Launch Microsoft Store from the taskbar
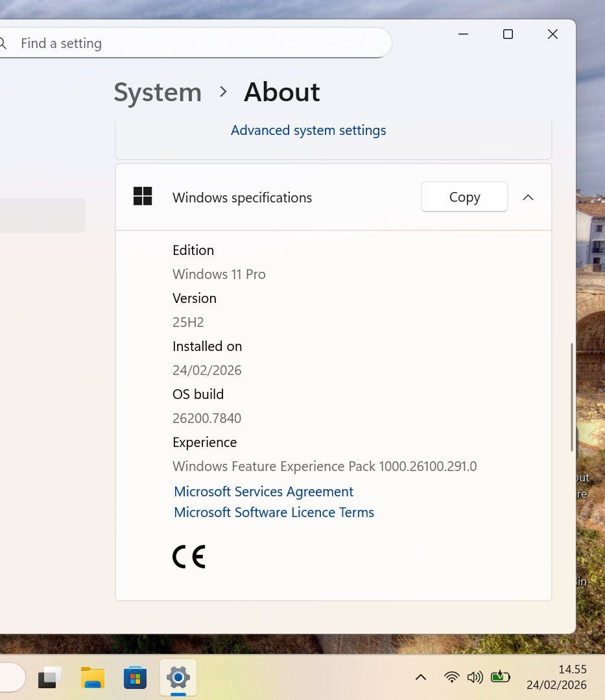 pyautogui.click(x=135, y=678)
